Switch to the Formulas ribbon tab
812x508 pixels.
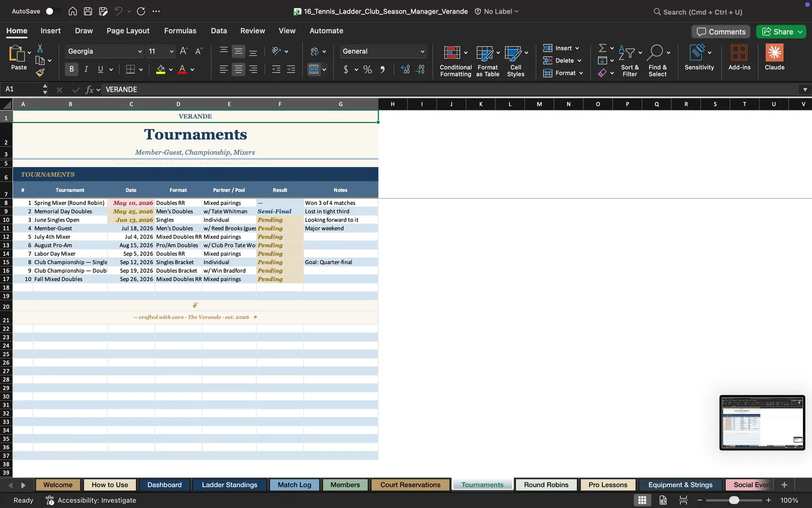point(180,31)
